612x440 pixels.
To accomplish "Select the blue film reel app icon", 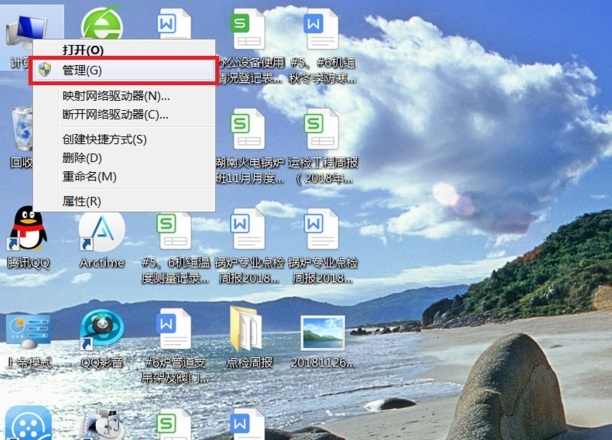I will (x=28, y=423).
